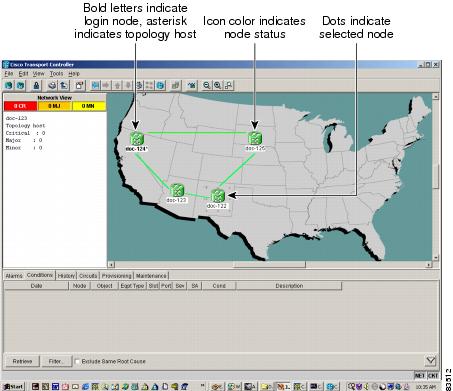Click the map horizontal scrollbar thumb
The width and height of the screenshot is (453, 391).
tap(269, 265)
